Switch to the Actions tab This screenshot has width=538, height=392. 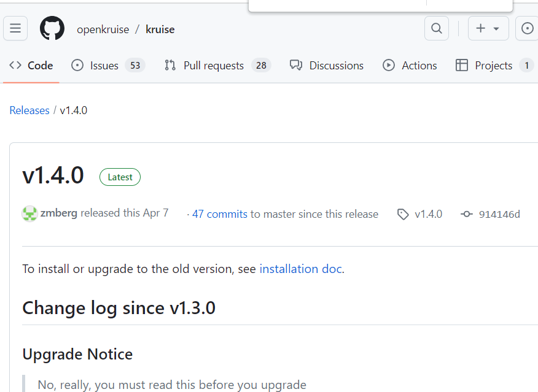click(x=410, y=66)
